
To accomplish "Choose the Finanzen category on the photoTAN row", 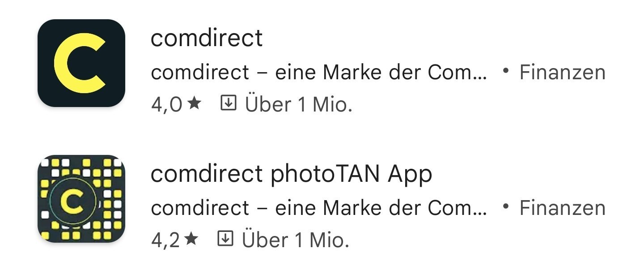I will click(x=562, y=208).
